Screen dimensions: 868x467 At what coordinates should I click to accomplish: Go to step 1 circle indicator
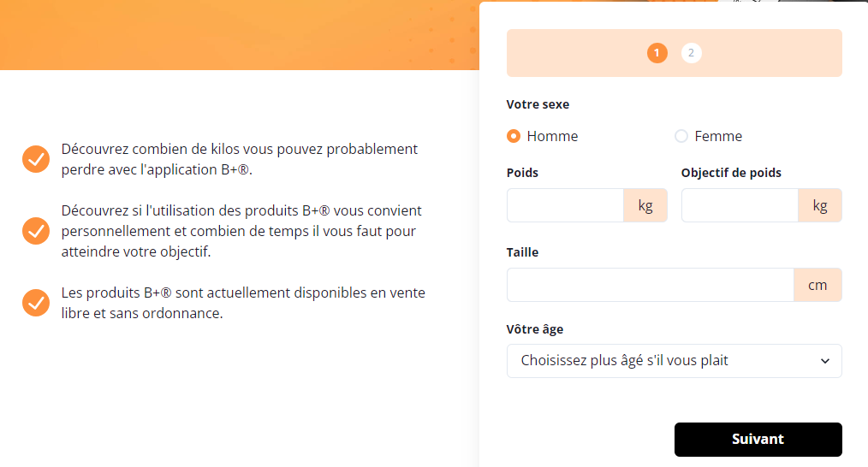click(x=657, y=53)
